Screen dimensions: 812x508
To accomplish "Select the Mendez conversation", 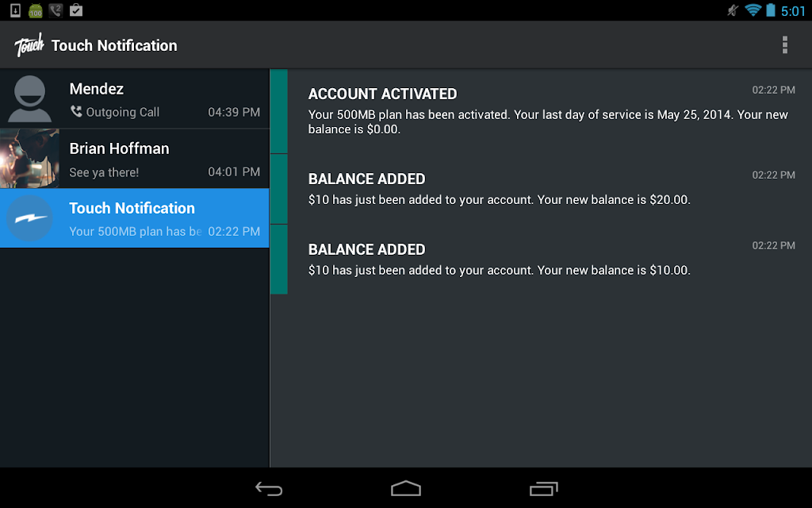I will click(x=135, y=98).
